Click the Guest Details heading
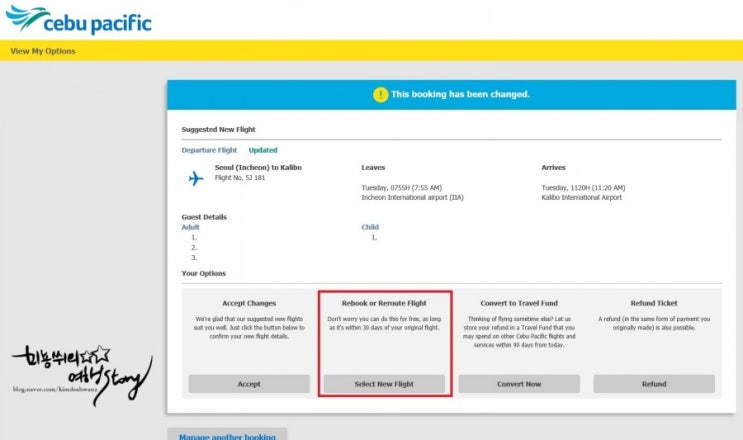 pos(204,217)
